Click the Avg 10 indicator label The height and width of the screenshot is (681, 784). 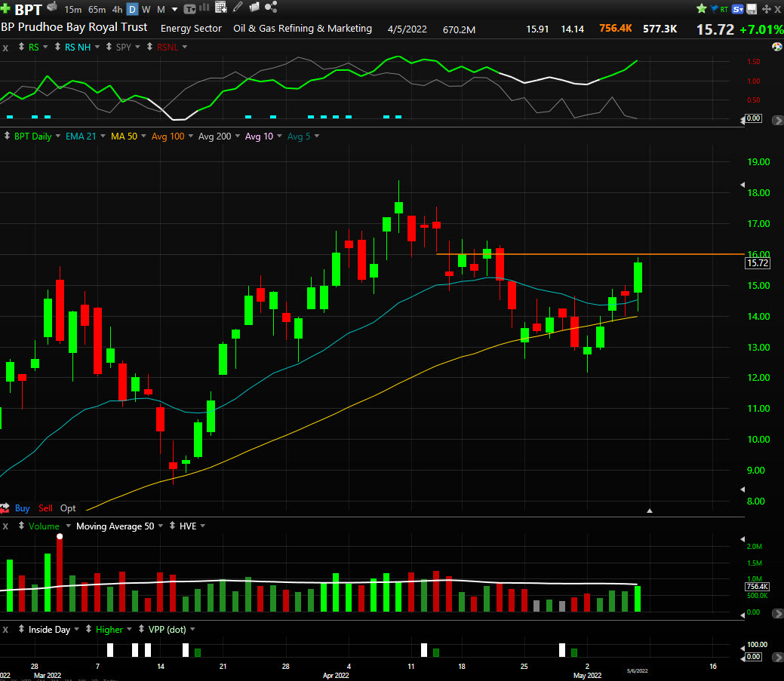click(259, 136)
